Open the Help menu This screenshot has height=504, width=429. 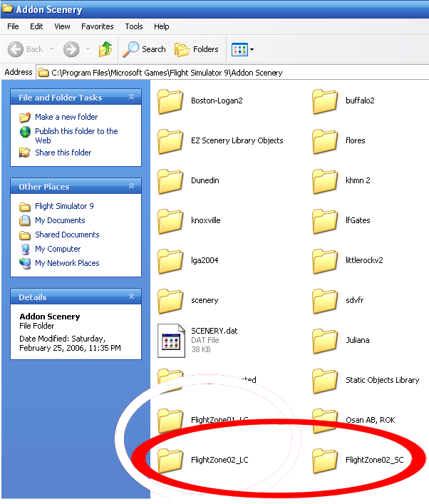coord(161,26)
